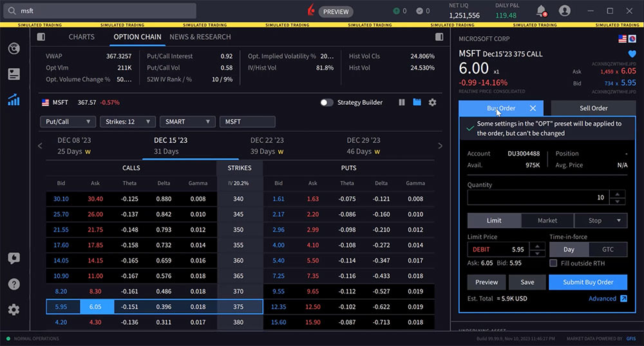Click the IBKR logo icon
Image resolution: width=644 pixels, height=346 pixels.
tap(311, 10)
